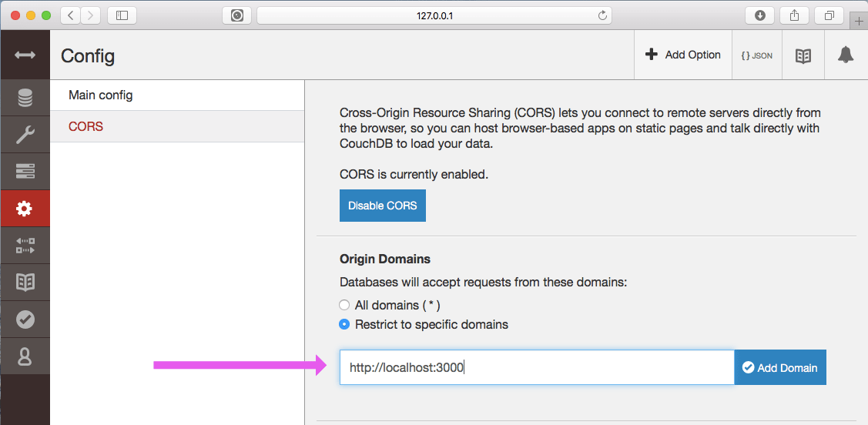
Task: Open the Documentation book sidebar icon
Action: pos(25,283)
